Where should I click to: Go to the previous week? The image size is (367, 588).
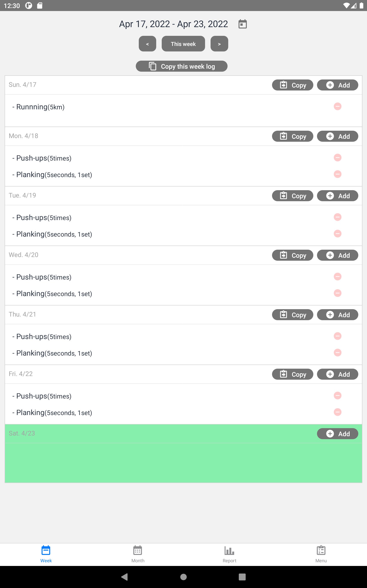coord(147,44)
